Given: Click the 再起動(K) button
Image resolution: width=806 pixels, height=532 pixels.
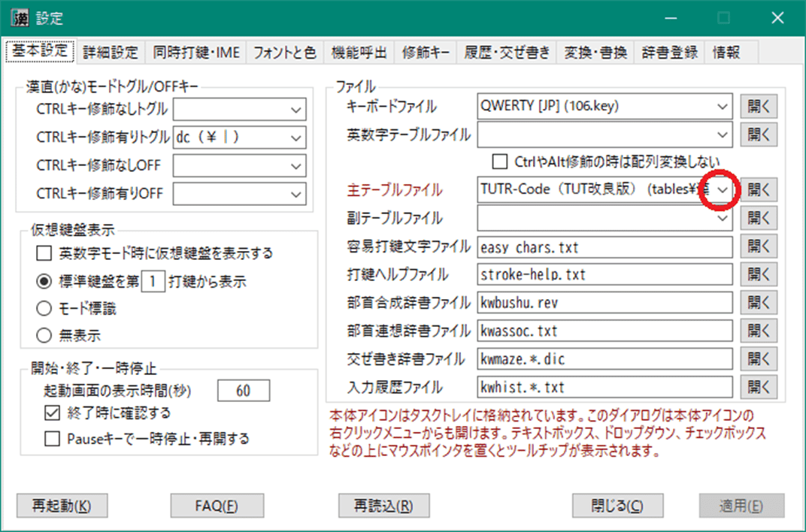Looking at the screenshot, I should click(62, 506).
